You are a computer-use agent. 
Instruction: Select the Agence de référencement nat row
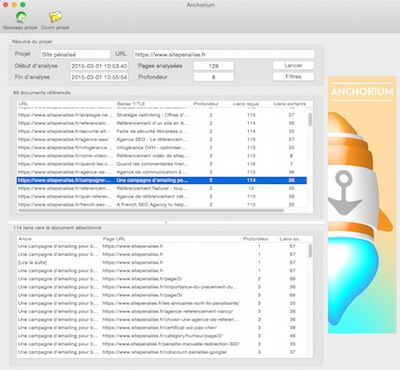click(162, 196)
